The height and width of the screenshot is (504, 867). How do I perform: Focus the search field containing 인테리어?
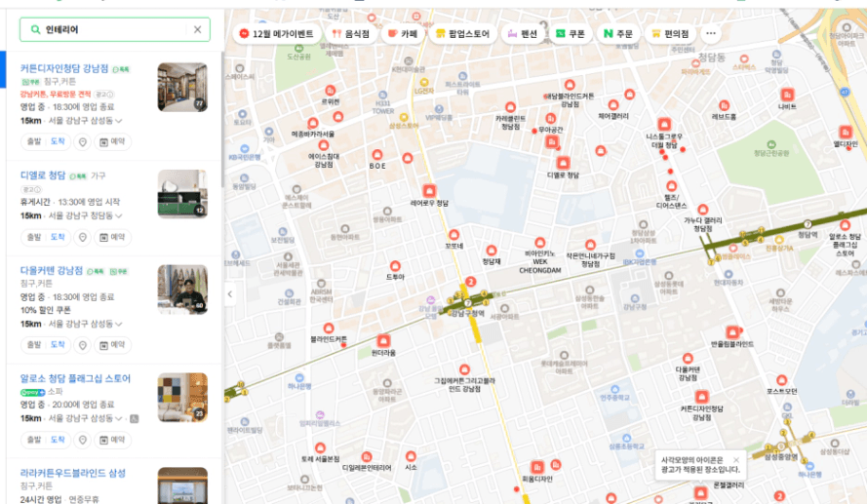pos(114,30)
